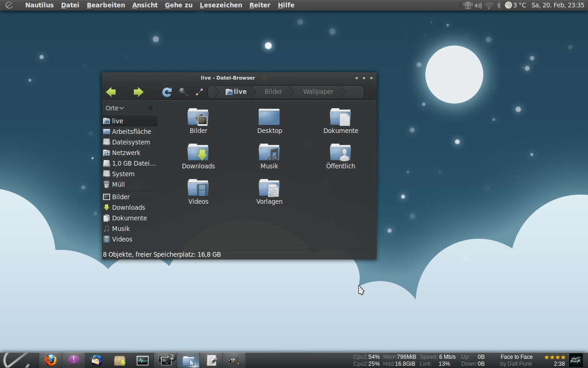Open Downloads bookmark in the sidebar
The image size is (588, 368).
pos(130,207)
